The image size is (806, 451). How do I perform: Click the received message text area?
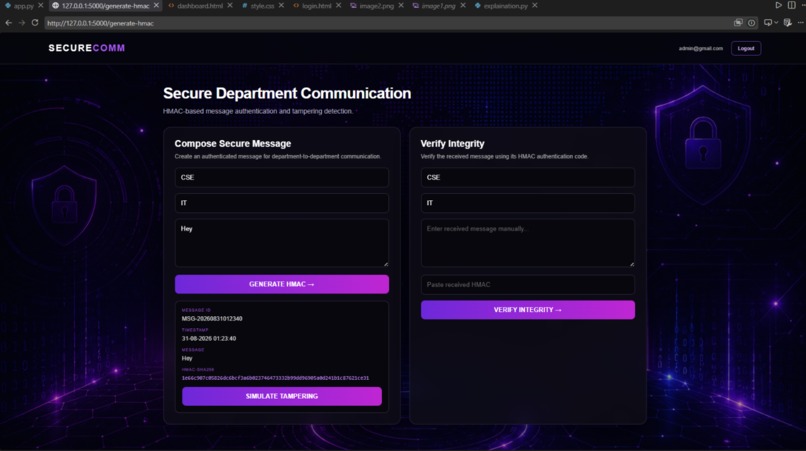(x=528, y=243)
